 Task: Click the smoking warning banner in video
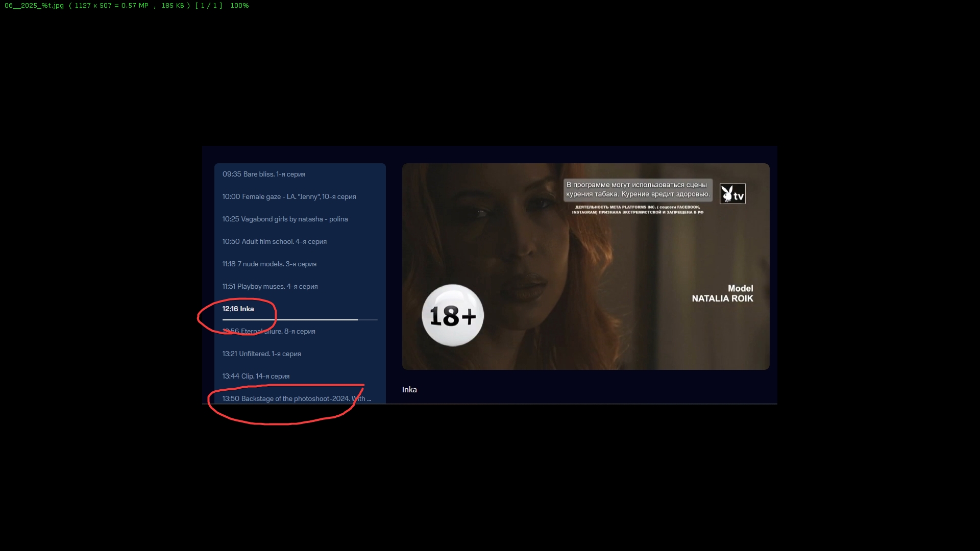(638, 189)
